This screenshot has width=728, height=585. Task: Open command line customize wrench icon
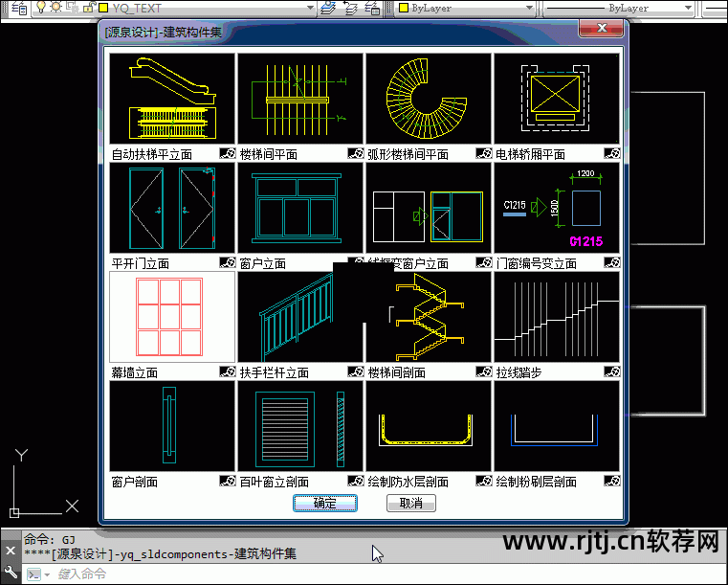click(11, 573)
